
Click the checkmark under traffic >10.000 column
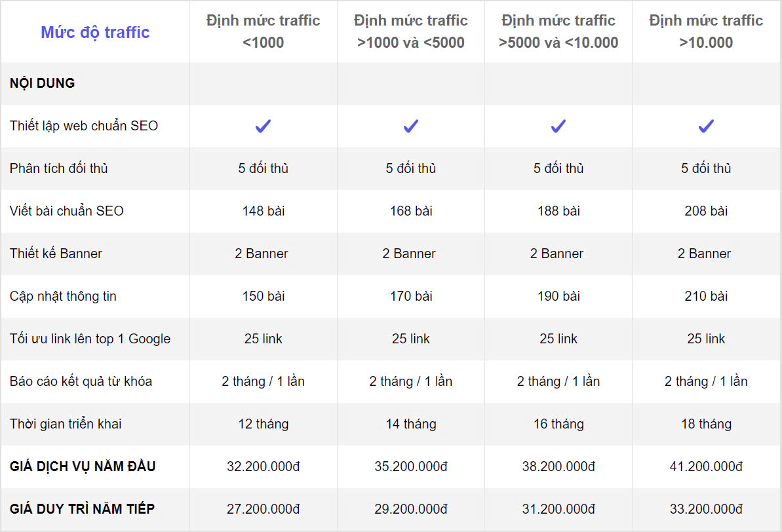(x=706, y=126)
